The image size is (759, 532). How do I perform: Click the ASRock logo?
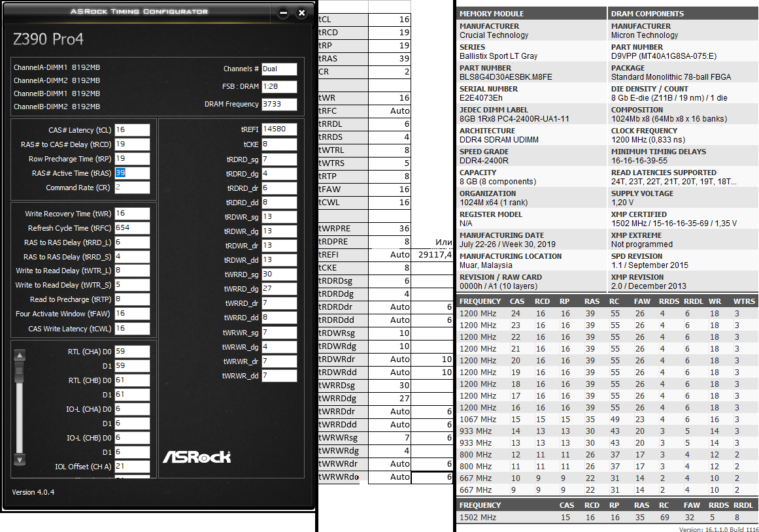pos(197,456)
